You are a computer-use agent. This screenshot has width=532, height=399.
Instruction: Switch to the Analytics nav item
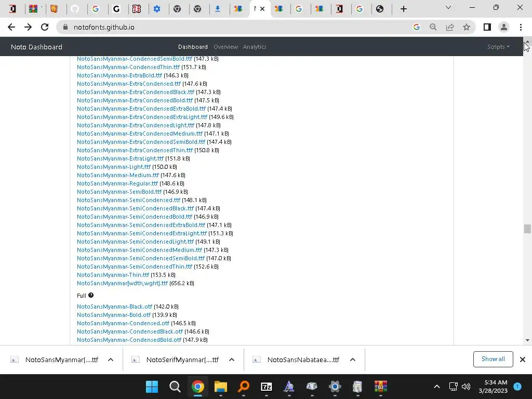click(255, 47)
